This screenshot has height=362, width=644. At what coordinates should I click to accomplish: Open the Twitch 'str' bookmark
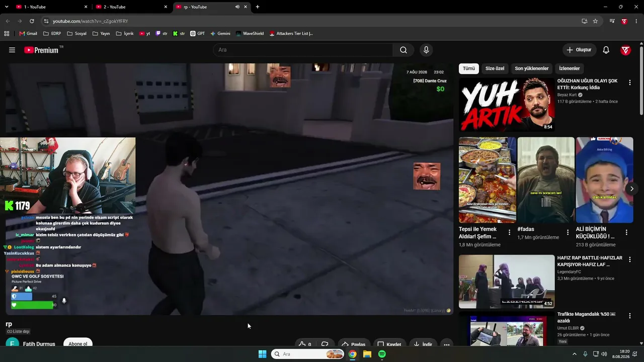162,34
